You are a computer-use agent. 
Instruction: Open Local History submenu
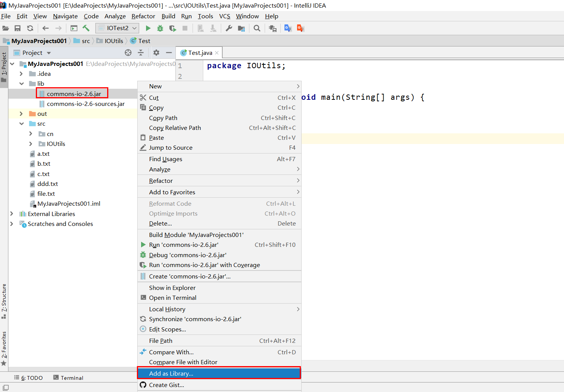(x=219, y=309)
